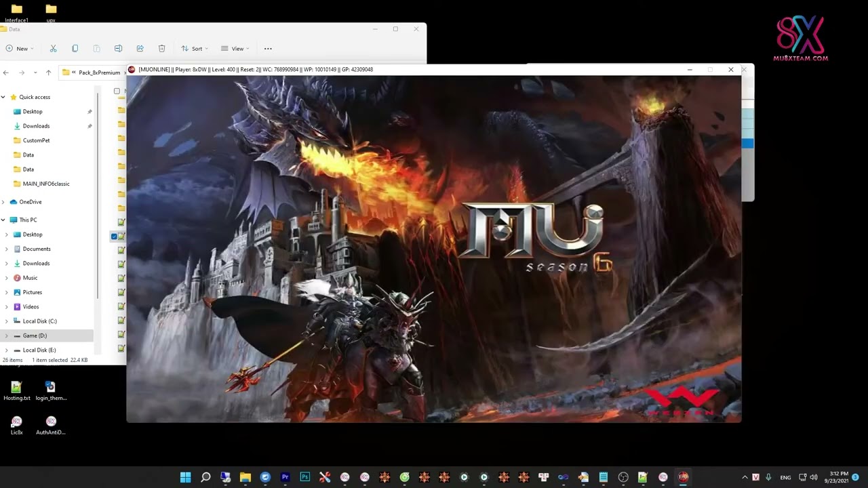Click the ENG language indicator
The image size is (868, 488).
tap(785, 477)
